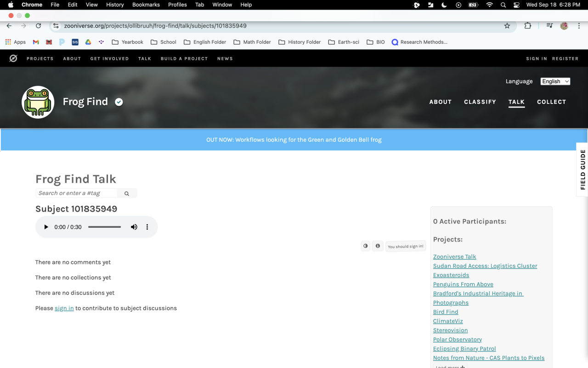
Task: Expand the School bookmarks folder
Action: click(164, 42)
